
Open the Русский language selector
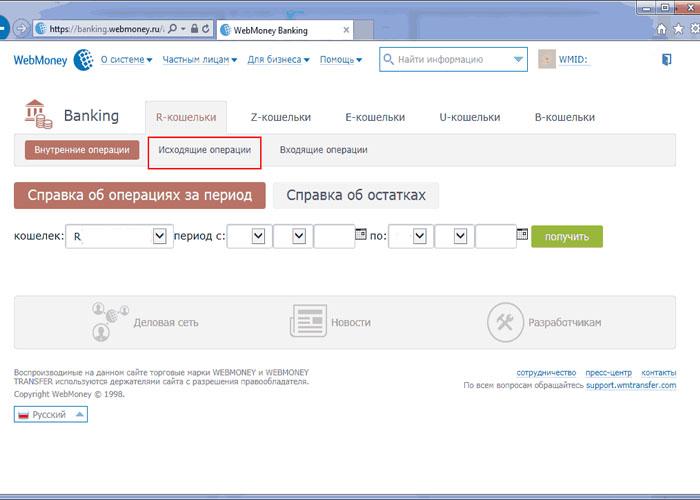pyautogui.click(x=50, y=414)
